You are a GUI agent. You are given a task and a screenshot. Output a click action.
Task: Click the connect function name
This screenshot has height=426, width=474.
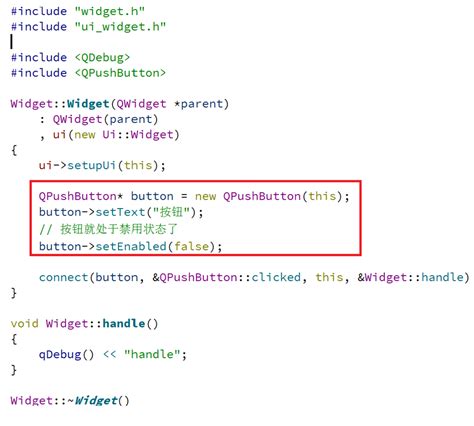(63, 277)
